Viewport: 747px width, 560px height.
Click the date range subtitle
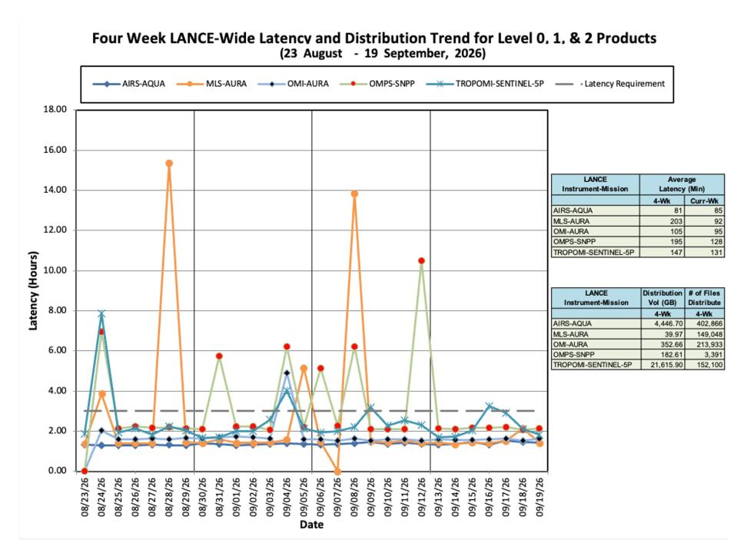383,53
